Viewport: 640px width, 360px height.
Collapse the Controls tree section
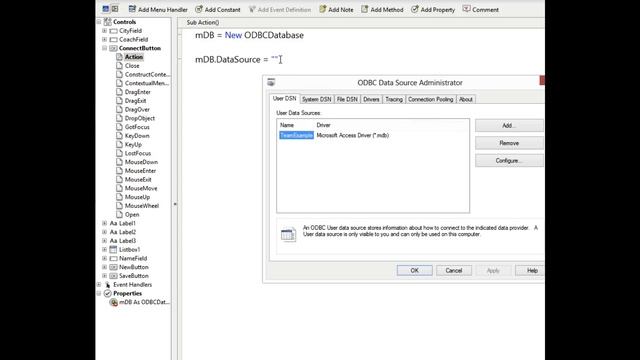(99, 22)
